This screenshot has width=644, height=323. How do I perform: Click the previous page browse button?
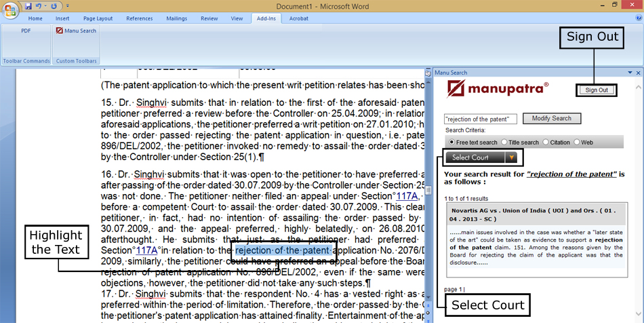pyautogui.click(x=428, y=306)
